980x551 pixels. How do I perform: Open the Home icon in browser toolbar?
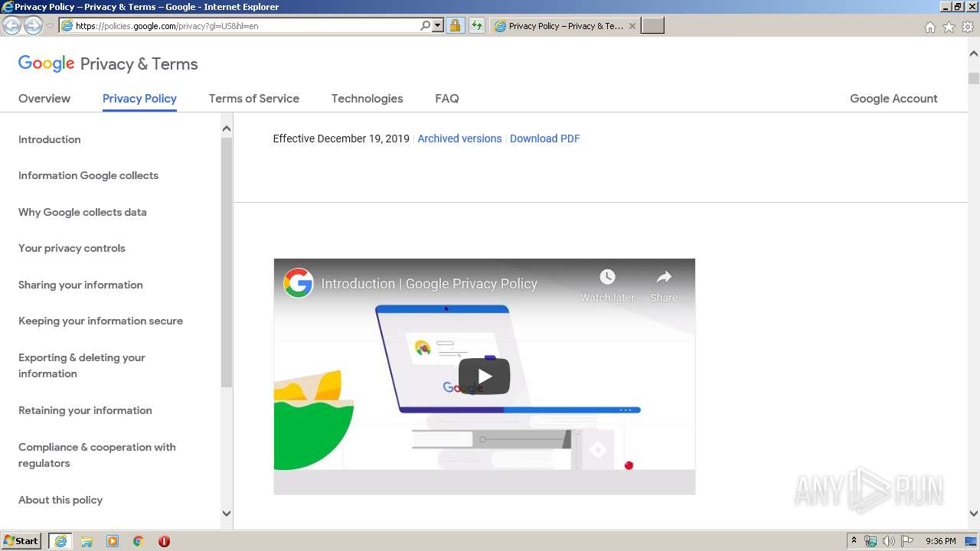coord(929,27)
